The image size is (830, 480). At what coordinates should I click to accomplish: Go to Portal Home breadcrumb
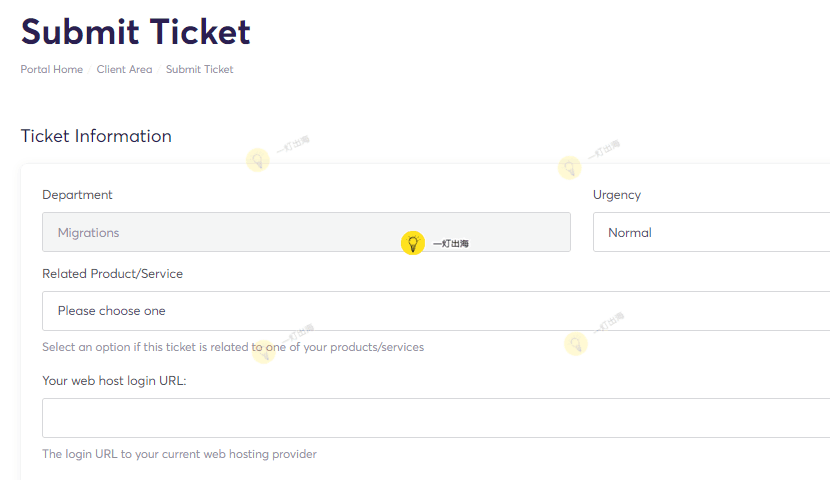click(52, 70)
